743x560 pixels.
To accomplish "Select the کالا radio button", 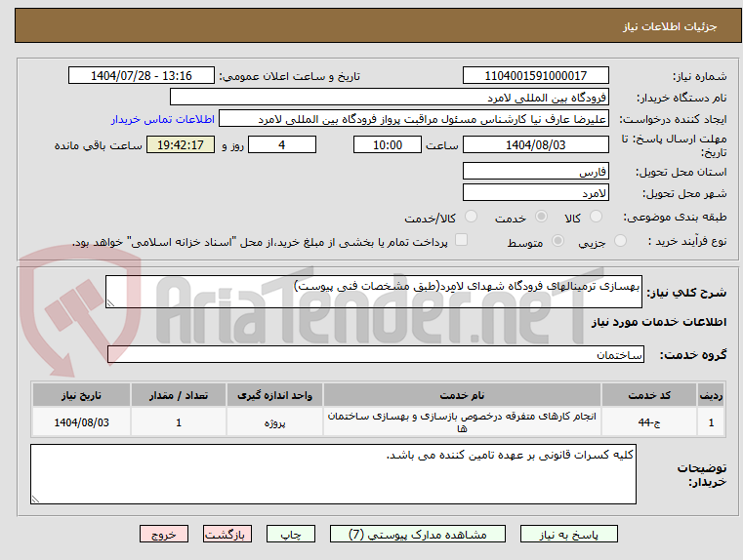I will [596, 217].
